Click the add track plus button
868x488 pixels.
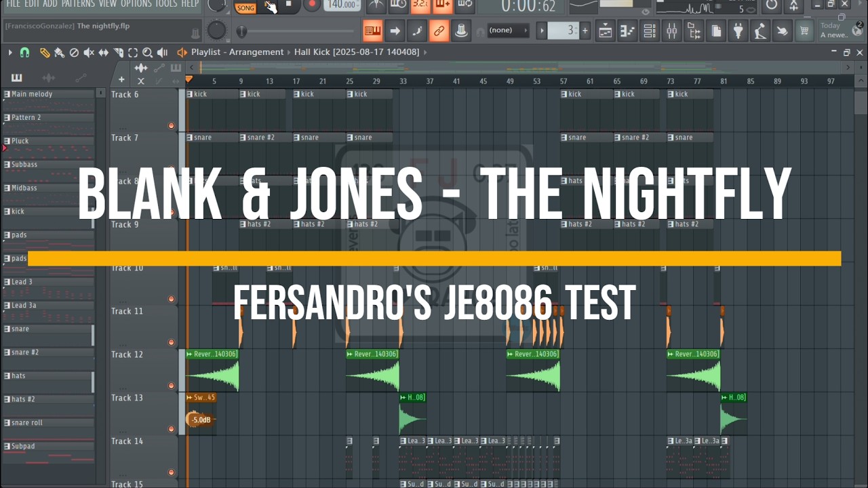click(122, 80)
